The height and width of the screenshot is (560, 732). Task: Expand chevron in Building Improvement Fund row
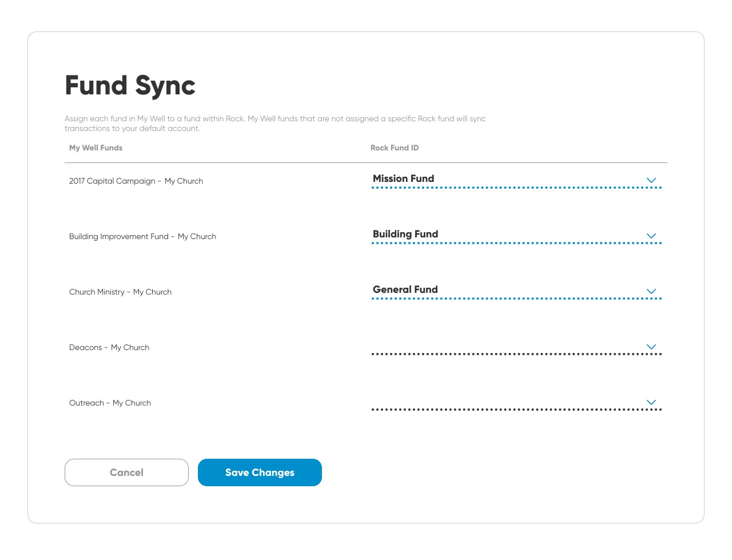651,236
